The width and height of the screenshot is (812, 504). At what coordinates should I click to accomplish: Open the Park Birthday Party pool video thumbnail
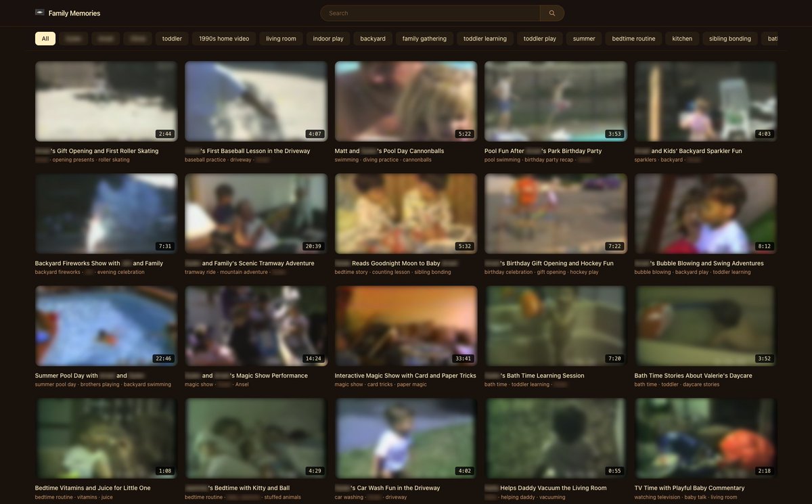pyautogui.click(x=556, y=101)
